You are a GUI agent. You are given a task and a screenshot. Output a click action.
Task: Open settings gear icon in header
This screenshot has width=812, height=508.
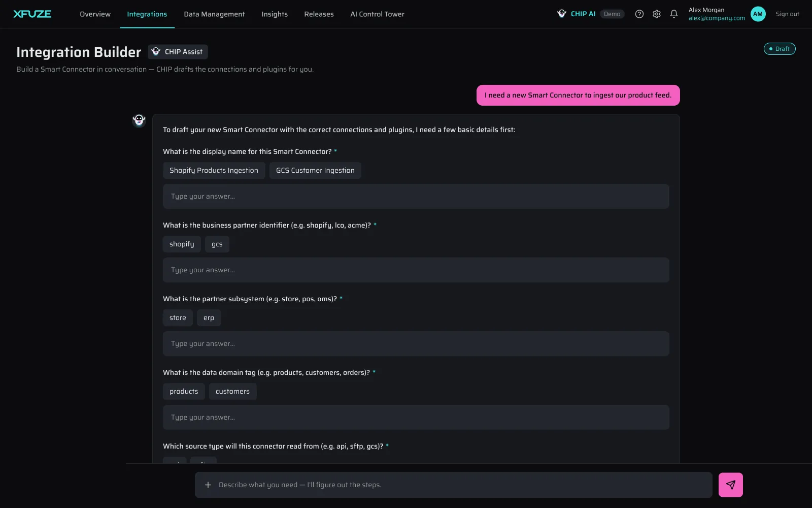[x=657, y=14]
